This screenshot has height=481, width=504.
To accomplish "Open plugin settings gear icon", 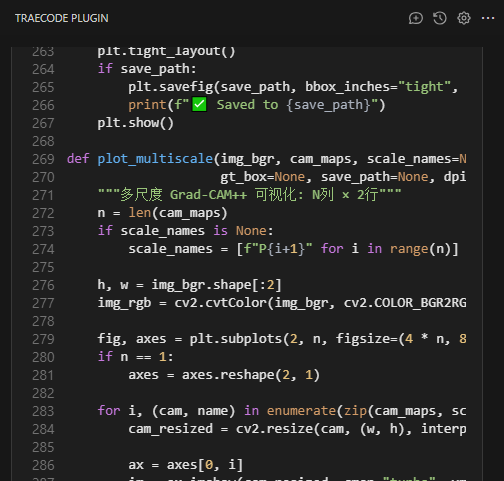I will 464,18.
